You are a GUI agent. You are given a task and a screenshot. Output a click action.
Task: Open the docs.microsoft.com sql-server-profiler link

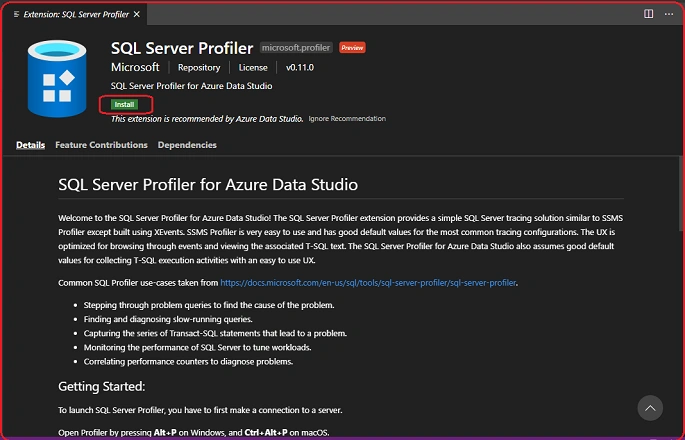tap(368, 283)
